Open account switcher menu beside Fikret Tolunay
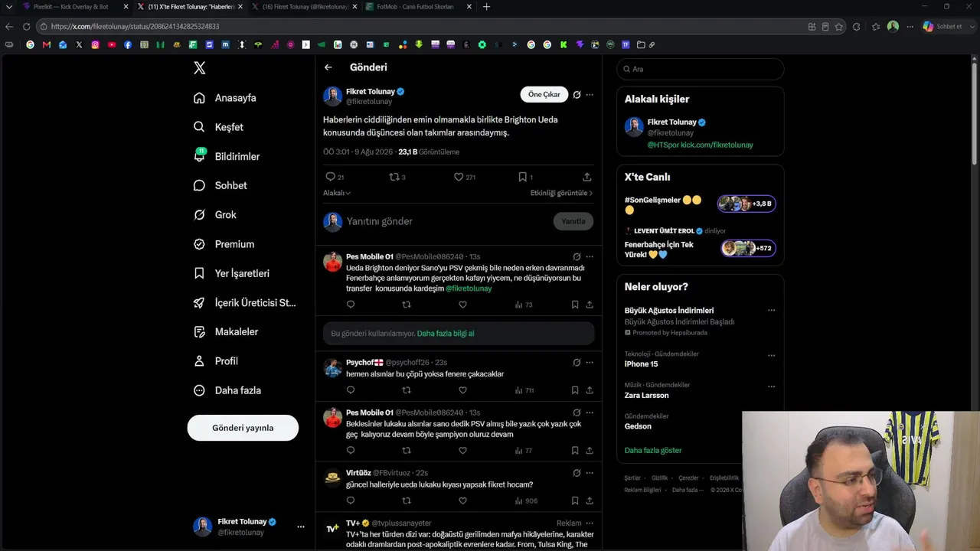 coord(301,527)
